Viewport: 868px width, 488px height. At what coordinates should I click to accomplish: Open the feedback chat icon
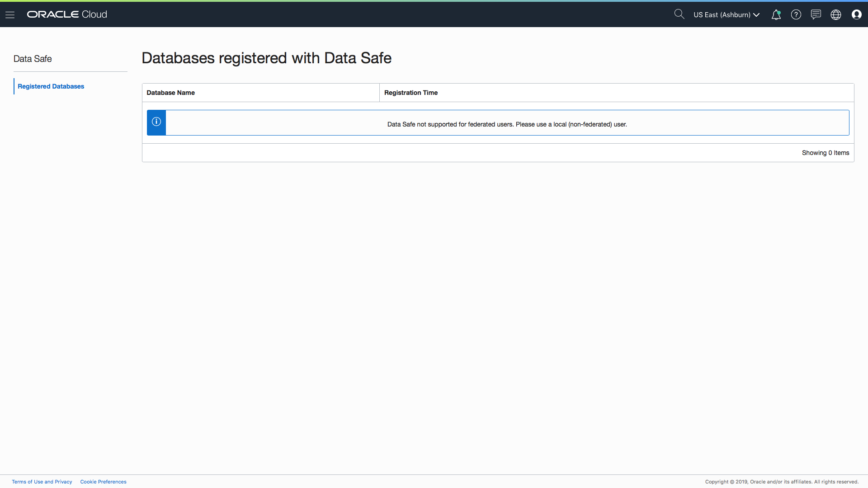click(x=816, y=14)
